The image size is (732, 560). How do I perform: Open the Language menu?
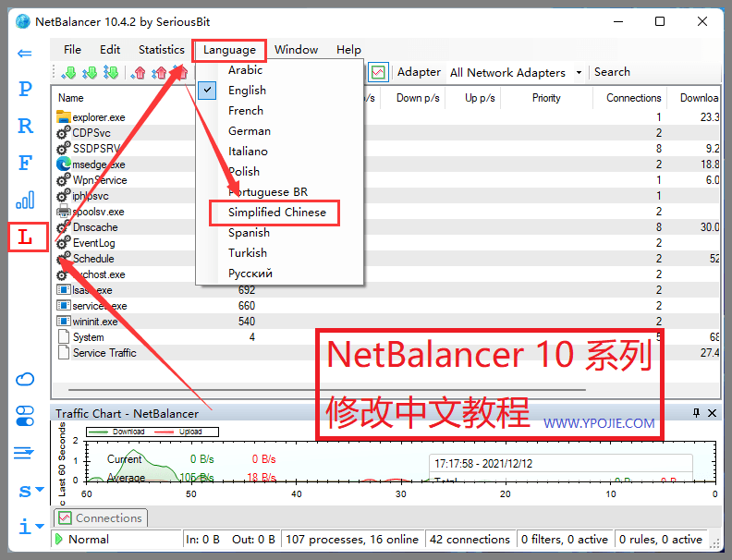(229, 50)
